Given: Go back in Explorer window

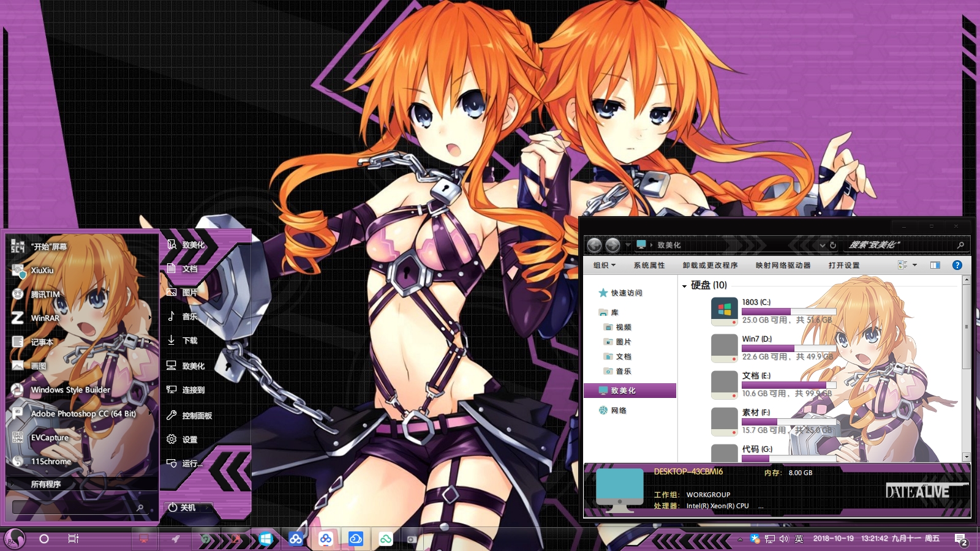Looking at the screenshot, I should (594, 245).
